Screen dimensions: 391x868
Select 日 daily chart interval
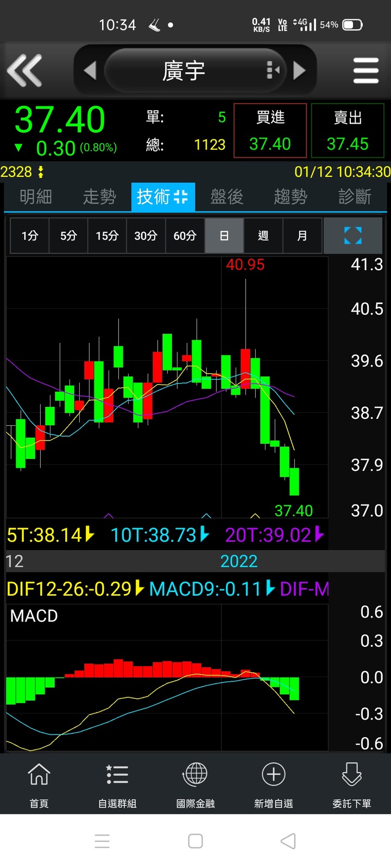coord(224,235)
